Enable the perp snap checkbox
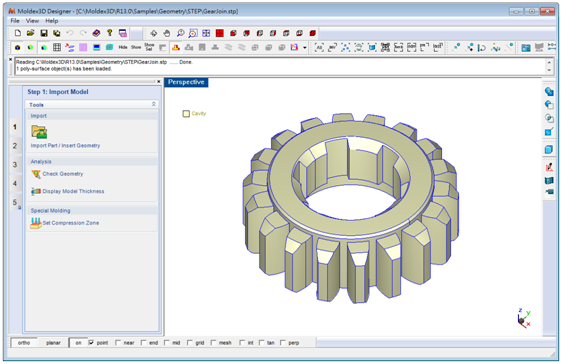This screenshot has width=562, height=364. click(x=282, y=343)
